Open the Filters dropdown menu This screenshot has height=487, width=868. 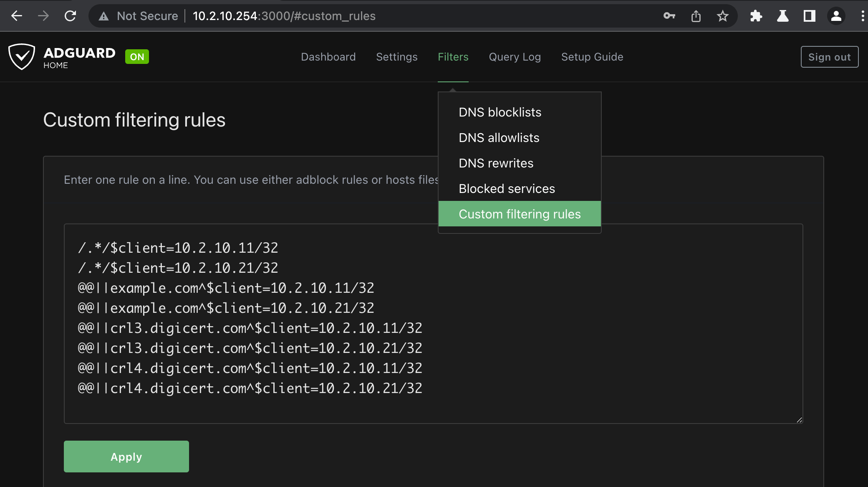tap(453, 57)
